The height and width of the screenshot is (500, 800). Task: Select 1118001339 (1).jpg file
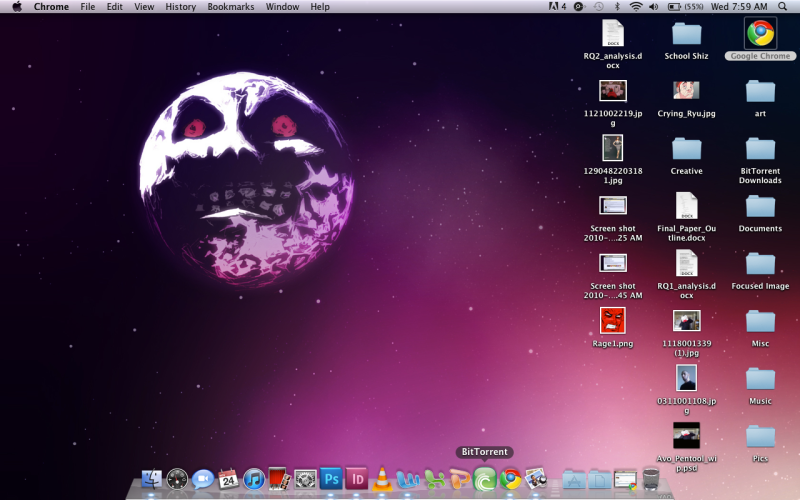[x=686, y=321]
